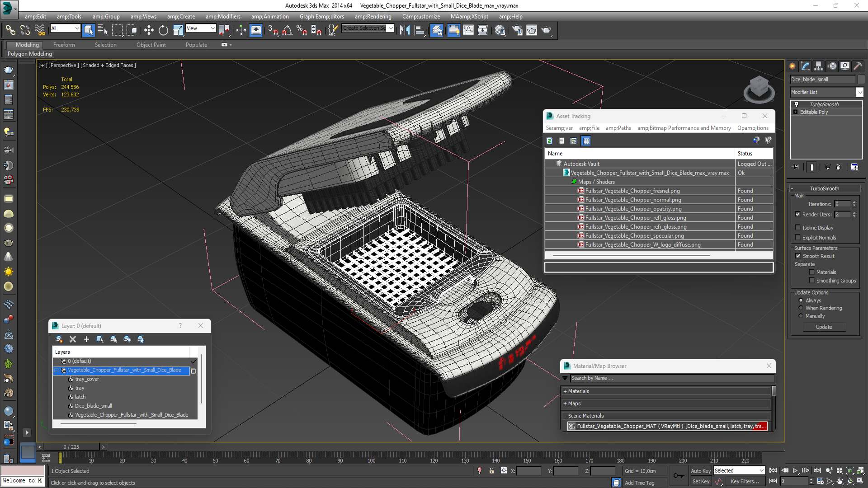Viewport: 868px width, 488px height.
Task: Open the amp;Rendering menu
Action: tap(373, 17)
